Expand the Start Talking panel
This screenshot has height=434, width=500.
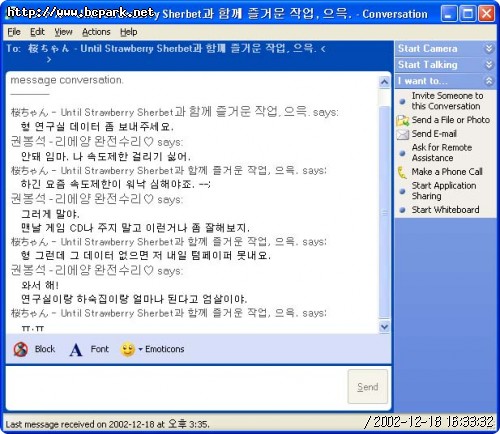(x=489, y=65)
